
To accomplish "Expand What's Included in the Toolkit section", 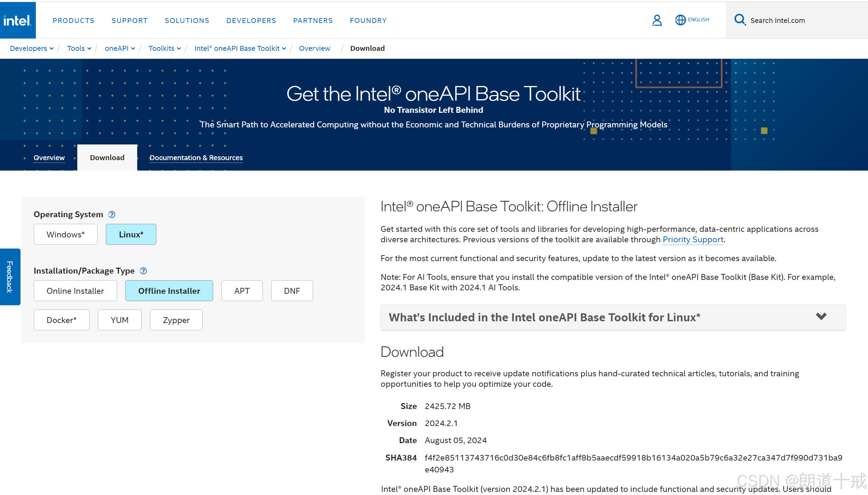I will [613, 317].
